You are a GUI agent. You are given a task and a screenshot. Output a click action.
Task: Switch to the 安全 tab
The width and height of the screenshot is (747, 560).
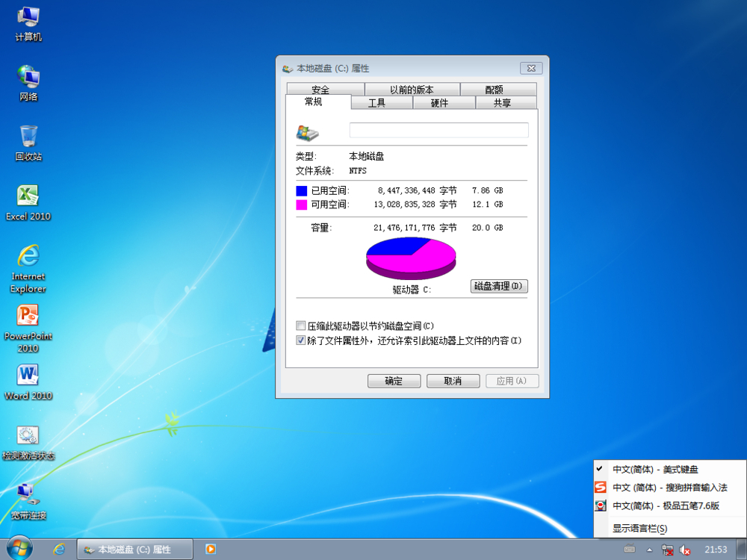pos(326,89)
